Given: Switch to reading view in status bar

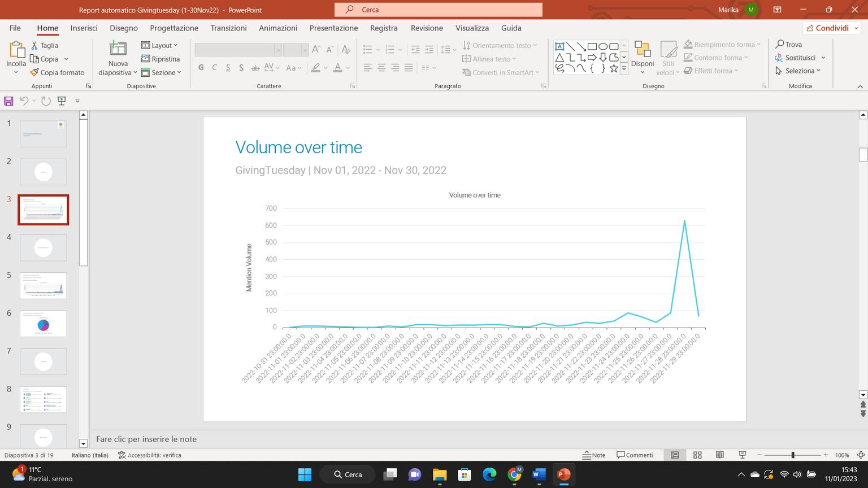Looking at the screenshot, I should click(720, 455).
